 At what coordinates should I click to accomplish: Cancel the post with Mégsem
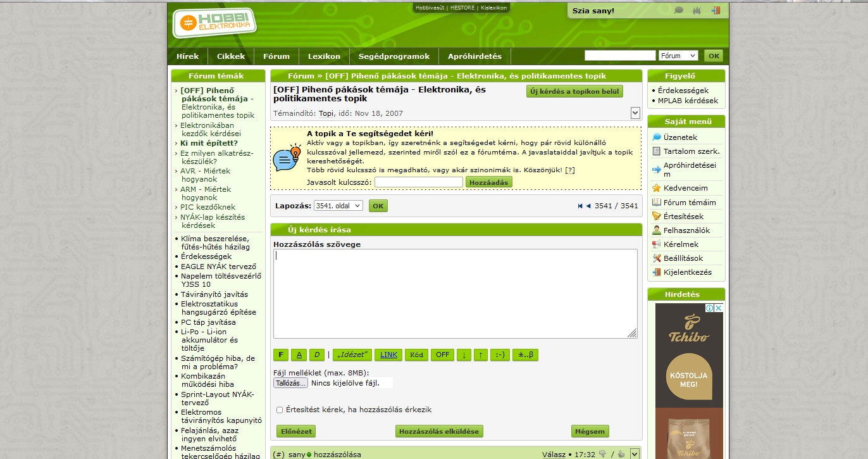point(590,431)
